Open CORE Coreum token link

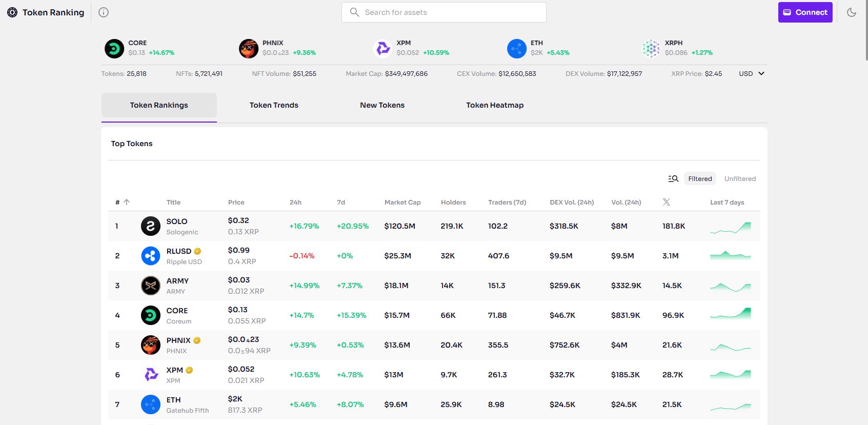point(179,315)
